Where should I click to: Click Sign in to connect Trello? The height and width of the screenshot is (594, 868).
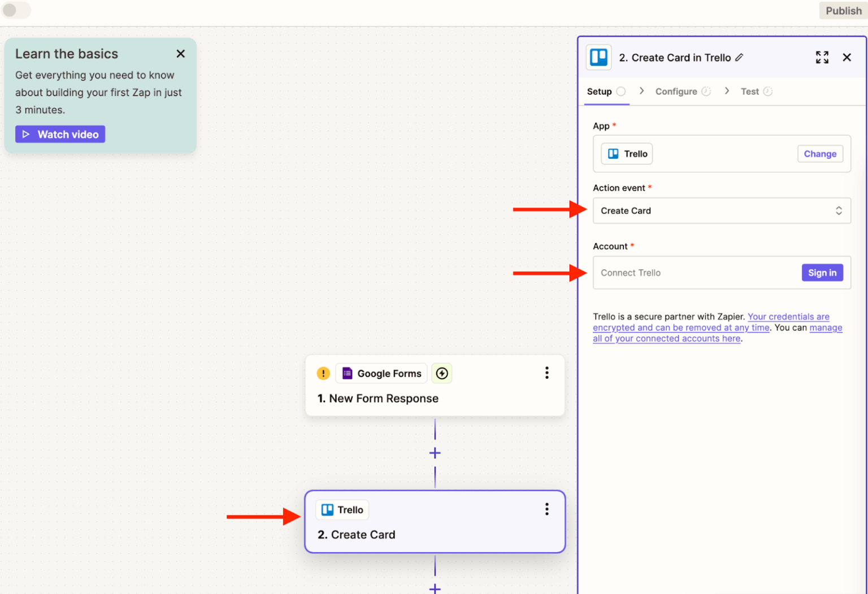pyautogui.click(x=822, y=273)
